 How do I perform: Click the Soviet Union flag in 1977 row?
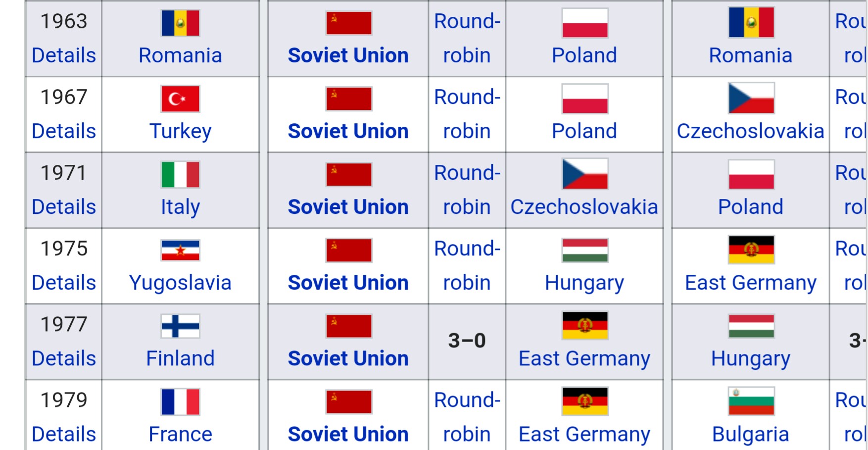[349, 326]
